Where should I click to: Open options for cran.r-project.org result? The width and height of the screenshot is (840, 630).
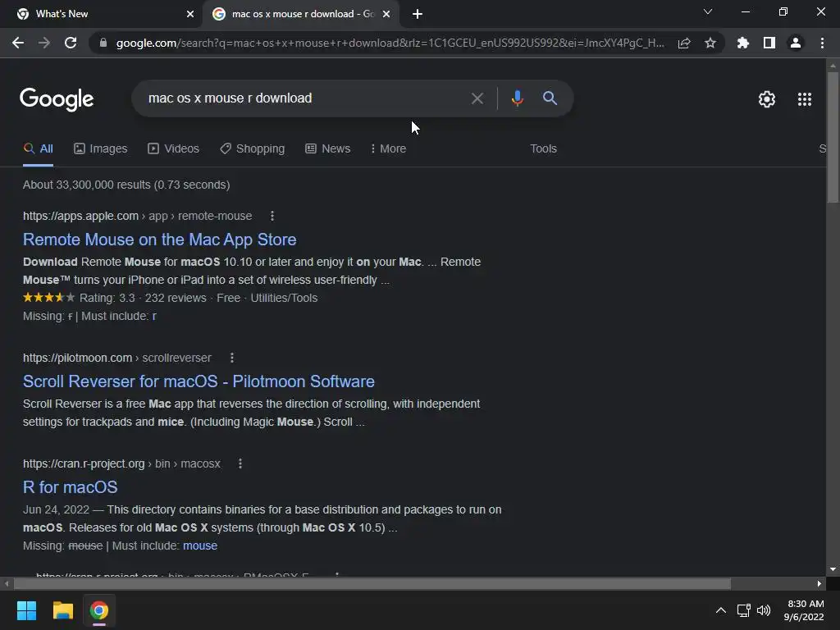(x=240, y=464)
